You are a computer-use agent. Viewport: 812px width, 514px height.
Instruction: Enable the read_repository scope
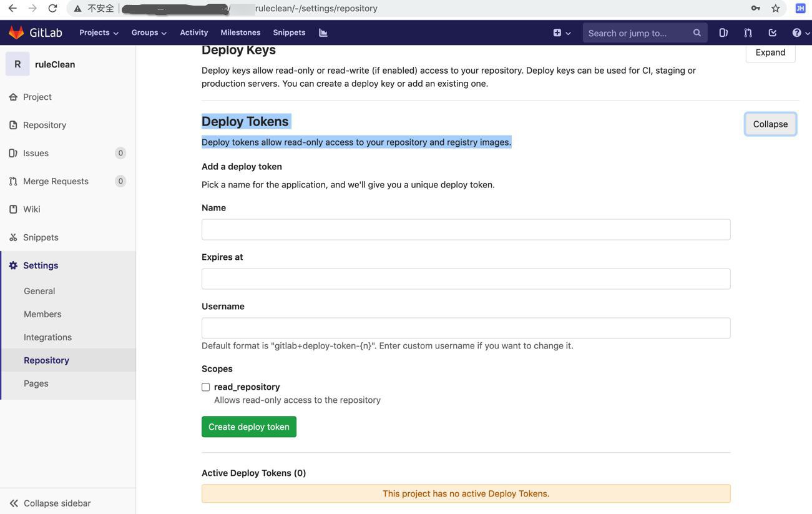pyautogui.click(x=205, y=387)
